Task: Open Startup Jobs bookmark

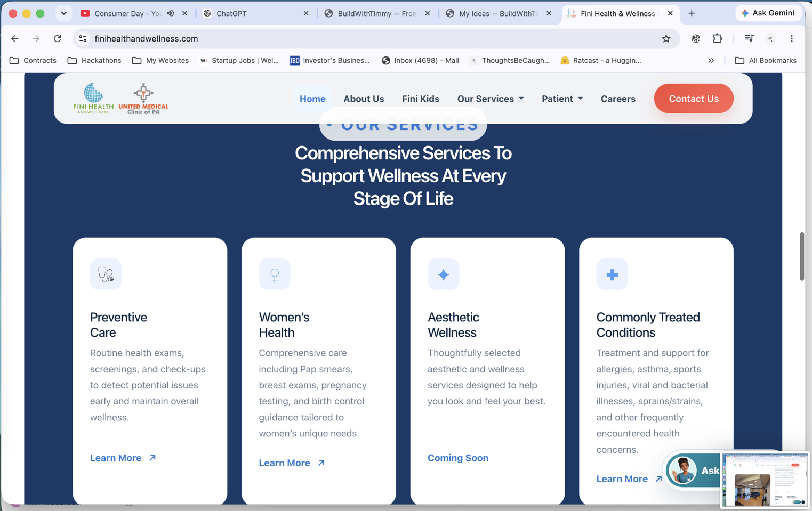Action: coord(239,60)
